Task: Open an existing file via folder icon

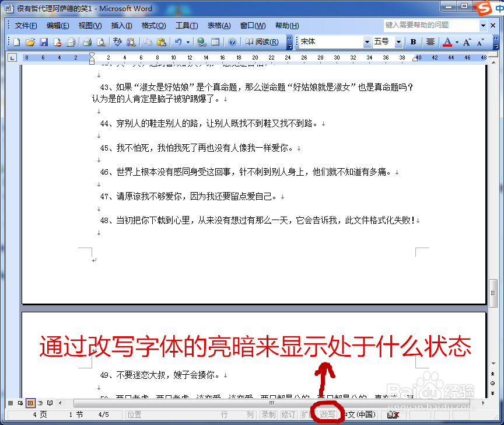Action: click(x=30, y=42)
